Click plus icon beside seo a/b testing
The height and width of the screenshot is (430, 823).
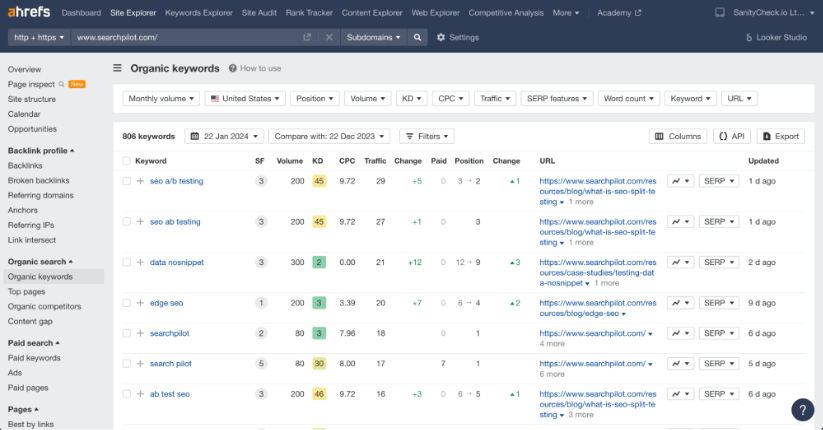(140, 181)
